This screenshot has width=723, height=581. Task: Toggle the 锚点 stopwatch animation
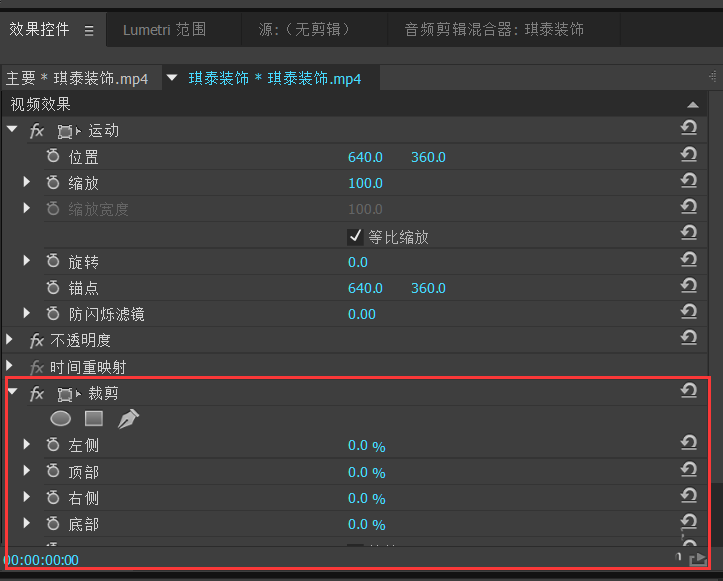point(53,287)
